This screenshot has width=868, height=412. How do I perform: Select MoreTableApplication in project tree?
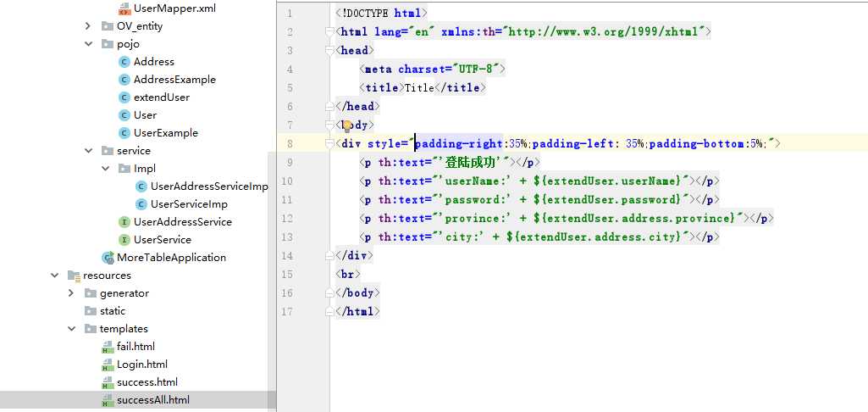tap(171, 258)
